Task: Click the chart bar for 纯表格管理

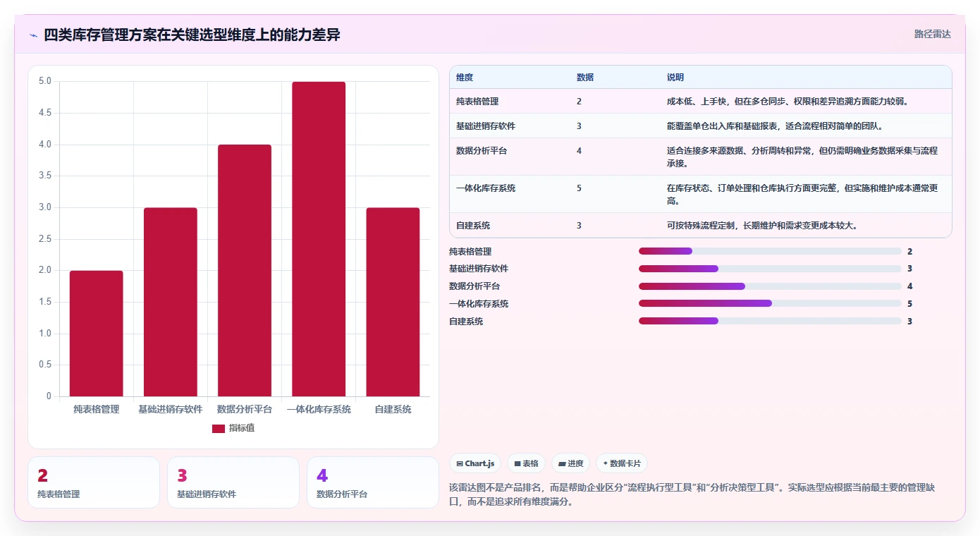Action: pos(96,334)
